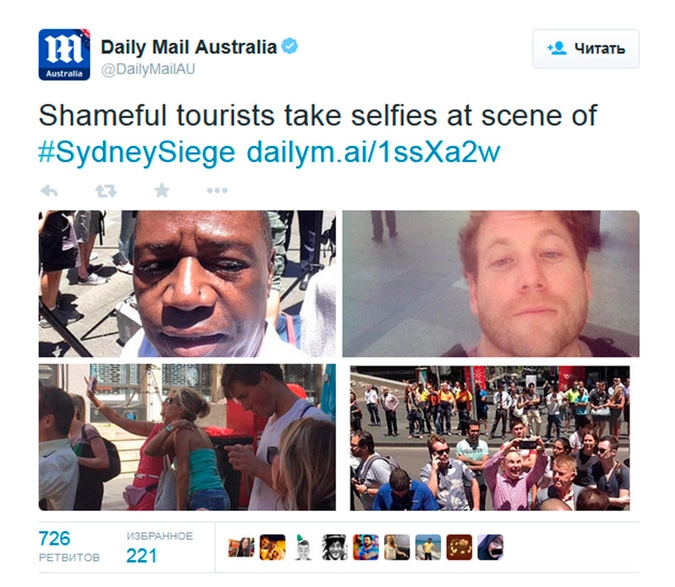Viewport: 675px width, 587px height.
Task: View the 221 Избранное favorites count
Action: pyautogui.click(x=160, y=547)
